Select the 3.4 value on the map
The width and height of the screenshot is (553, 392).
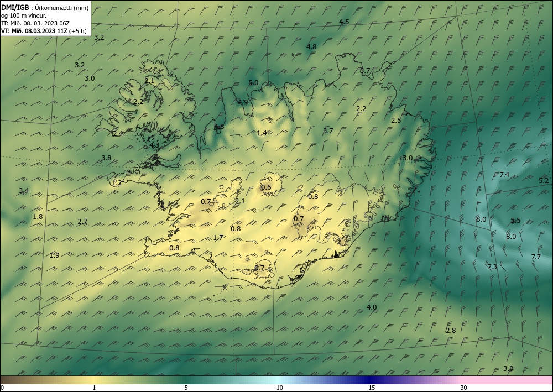pos(24,191)
